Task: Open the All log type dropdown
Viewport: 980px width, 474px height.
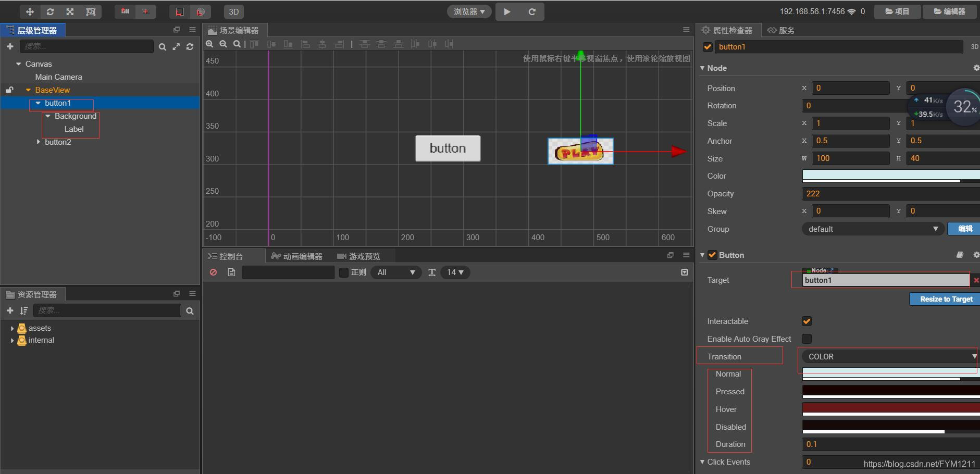Action: (x=396, y=272)
